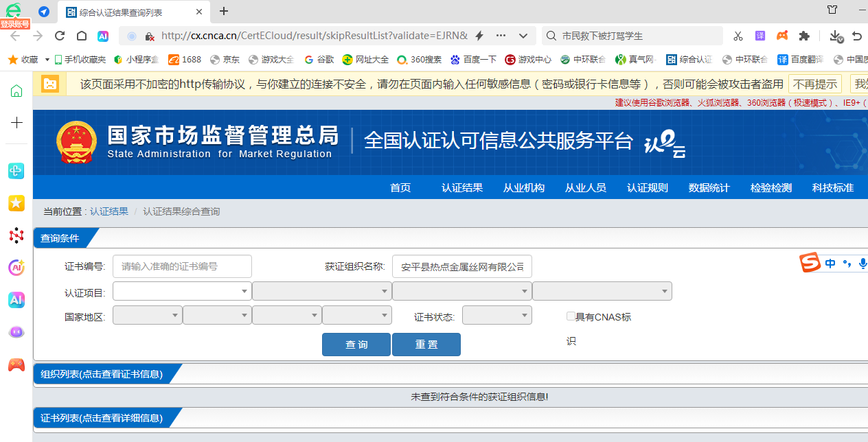Click the downloads icon in toolbar

pyautogui.click(x=835, y=36)
